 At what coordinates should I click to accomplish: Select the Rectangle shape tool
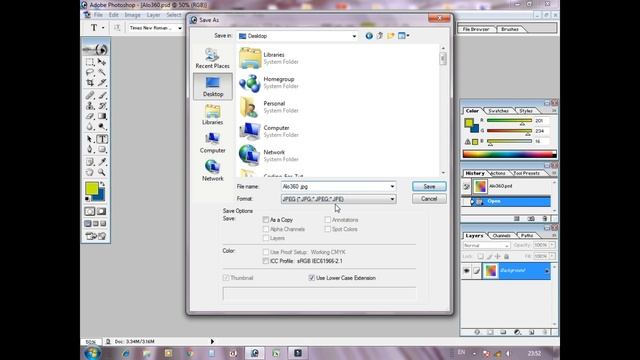pos(102,149)
